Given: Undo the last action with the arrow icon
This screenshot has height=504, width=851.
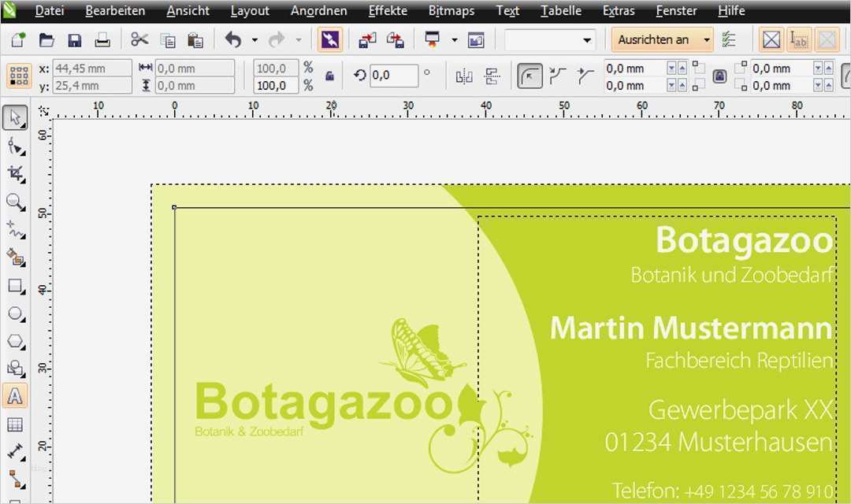Looking at the screenshot, I should [232, 39].
